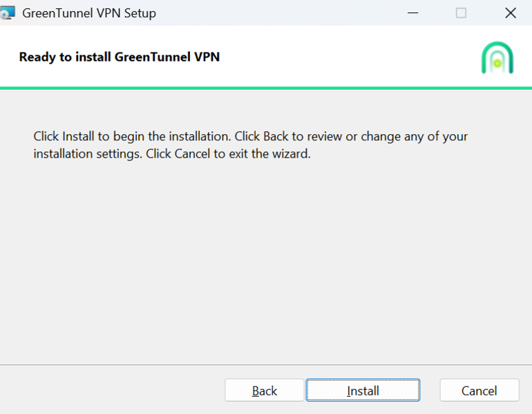Click the Install button to begin installation

(363, 391)
